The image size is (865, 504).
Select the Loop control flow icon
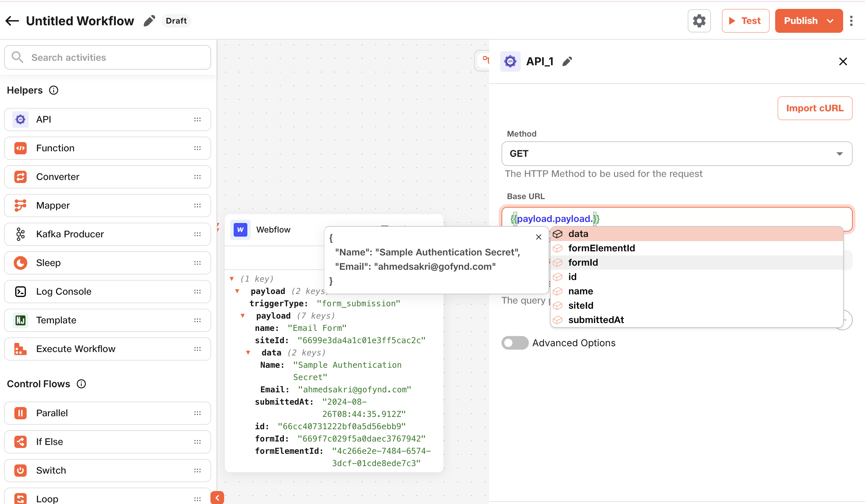(20, 499)
